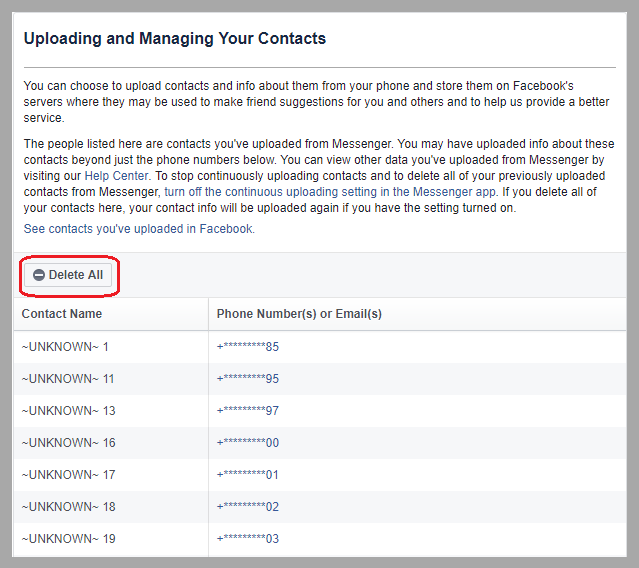Screen dimensions: 639x568
Task: Select the ~UNKNOWN~ 13 contact name
Action: (x=68, y=411)
